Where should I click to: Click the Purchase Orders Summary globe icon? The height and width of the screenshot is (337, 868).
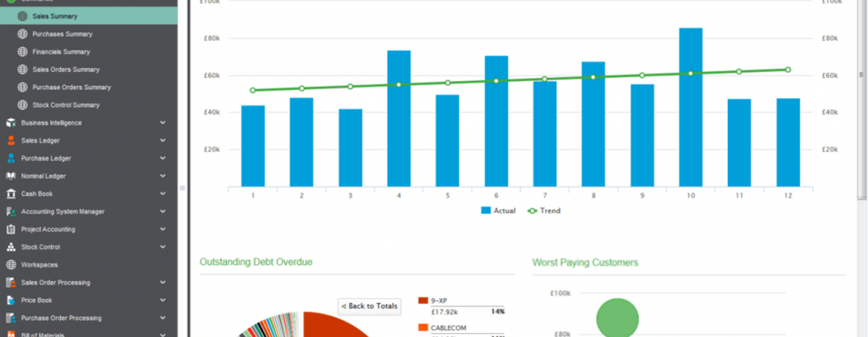tap(22, 87)
